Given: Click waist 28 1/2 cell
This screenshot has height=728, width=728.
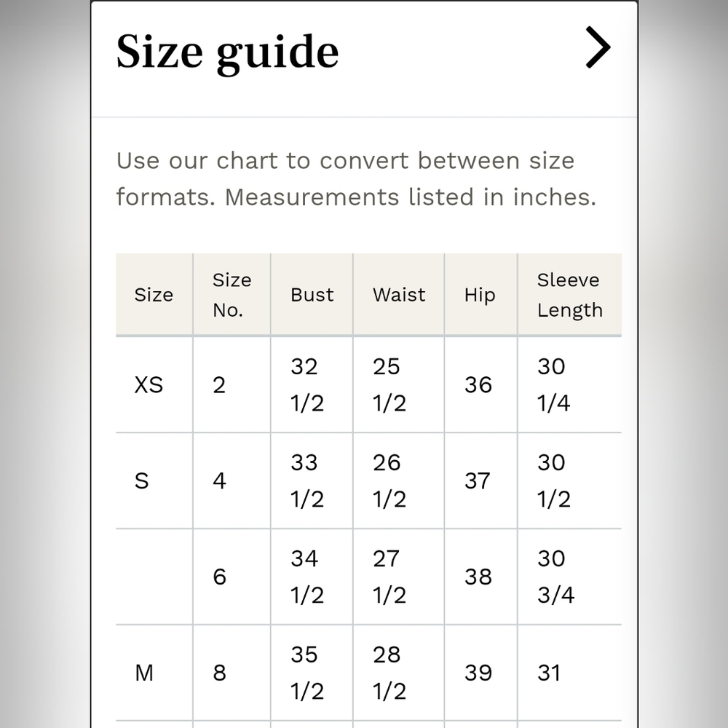Looking at the screenshot, I should coord(399,672).
